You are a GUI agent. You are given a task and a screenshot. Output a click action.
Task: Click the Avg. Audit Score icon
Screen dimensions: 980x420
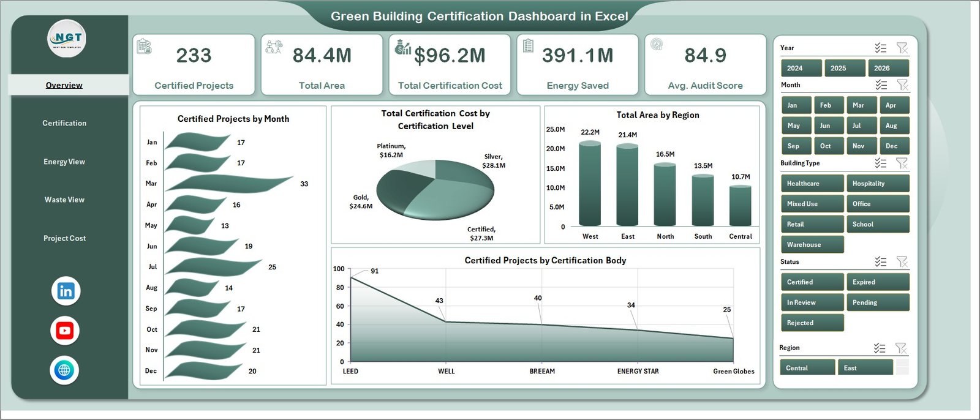click(656, 45)
